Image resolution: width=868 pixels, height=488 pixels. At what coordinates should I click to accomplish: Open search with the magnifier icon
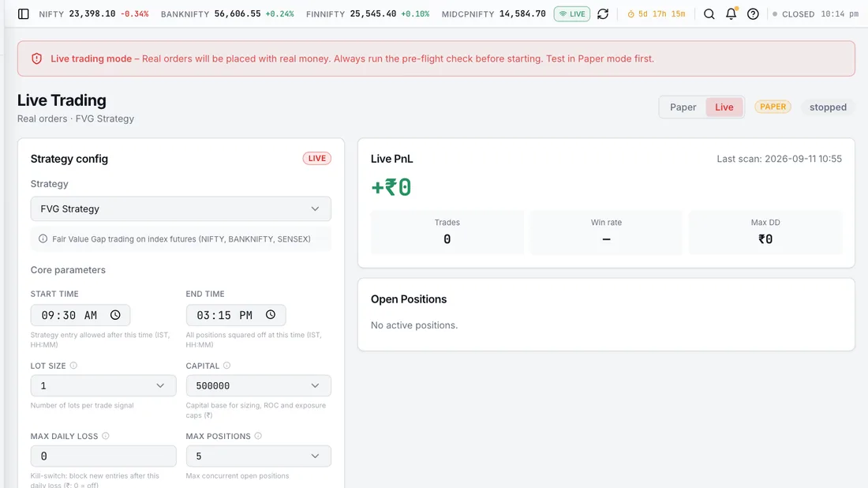(709, 14)
